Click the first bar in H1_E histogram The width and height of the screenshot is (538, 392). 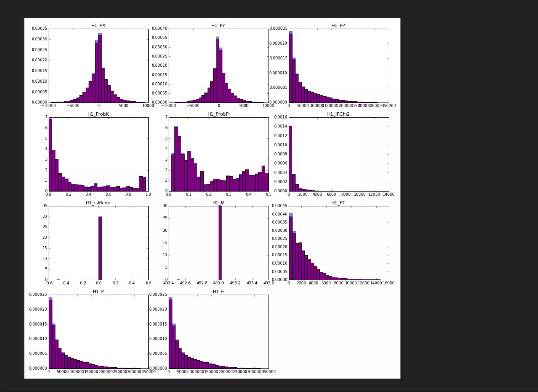[170, 333]
